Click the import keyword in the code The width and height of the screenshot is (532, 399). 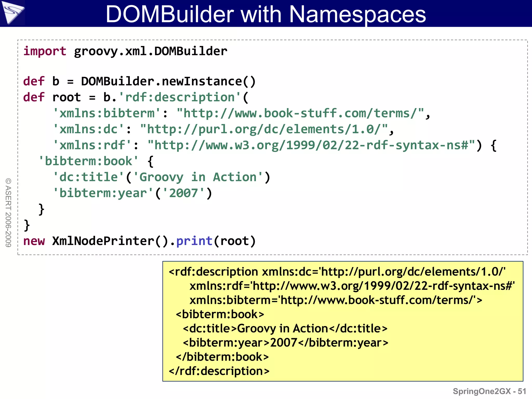coord(45,51)
